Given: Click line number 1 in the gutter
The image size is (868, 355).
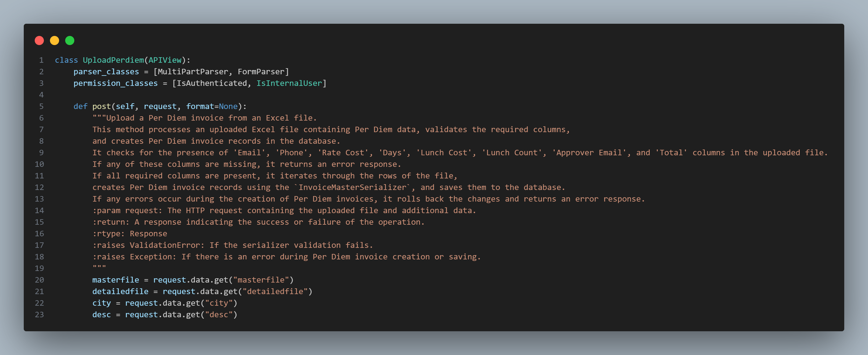Looking at the screenshot, I should (41, 60).
